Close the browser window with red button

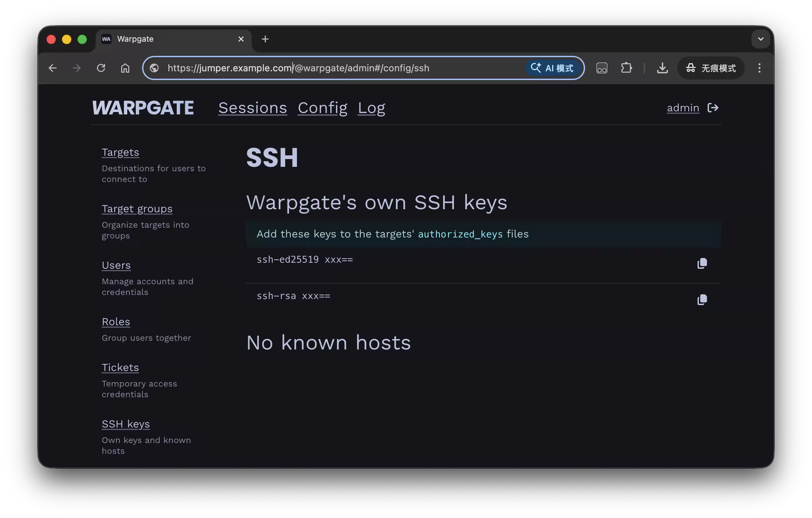(51, 39)
